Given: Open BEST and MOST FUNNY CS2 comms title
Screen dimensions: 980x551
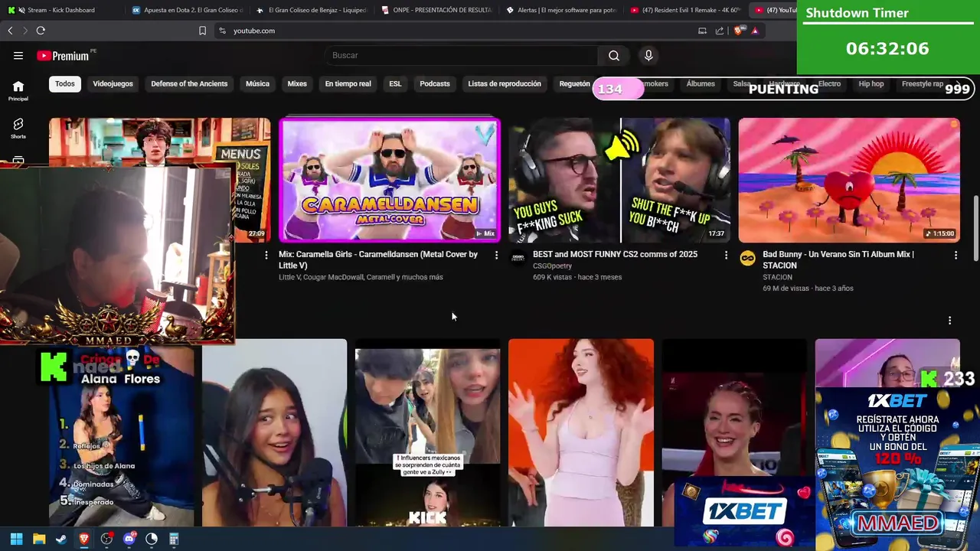Looking at the screenshot, I should (615, 254).
